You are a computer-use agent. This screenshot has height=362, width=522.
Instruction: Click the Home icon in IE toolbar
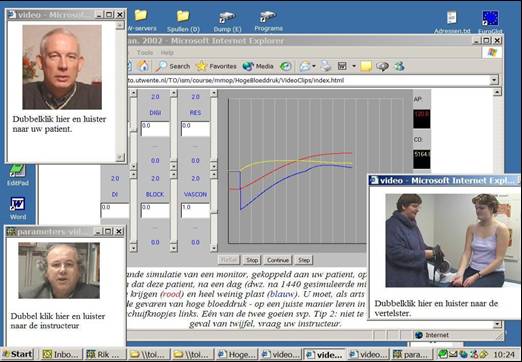[x=143, y=66]
